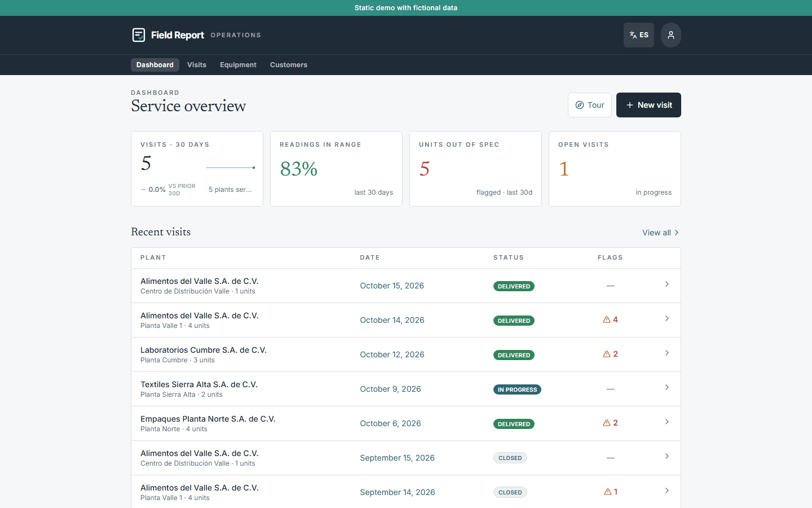Click the STATUS column header
This screenshot has height=508, width=812.
509,257
